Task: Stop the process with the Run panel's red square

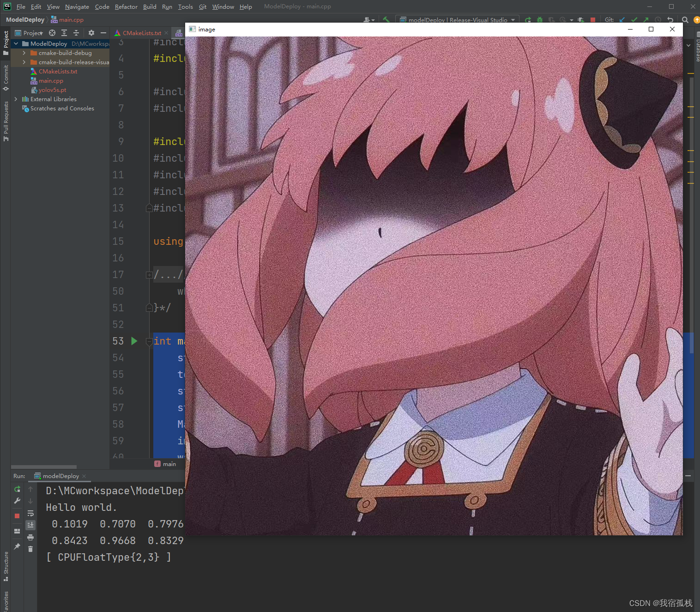Action: (x=17, y=516)
